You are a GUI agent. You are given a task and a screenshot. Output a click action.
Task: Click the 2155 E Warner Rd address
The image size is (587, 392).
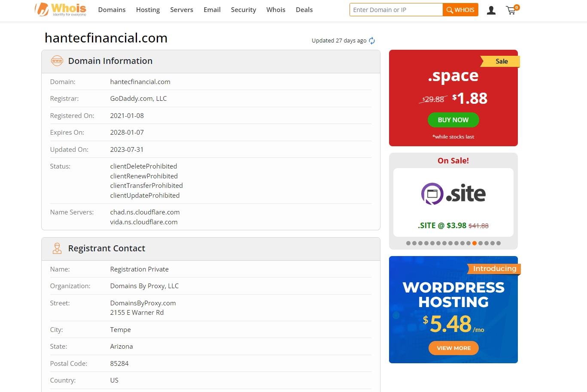[137, 313]
